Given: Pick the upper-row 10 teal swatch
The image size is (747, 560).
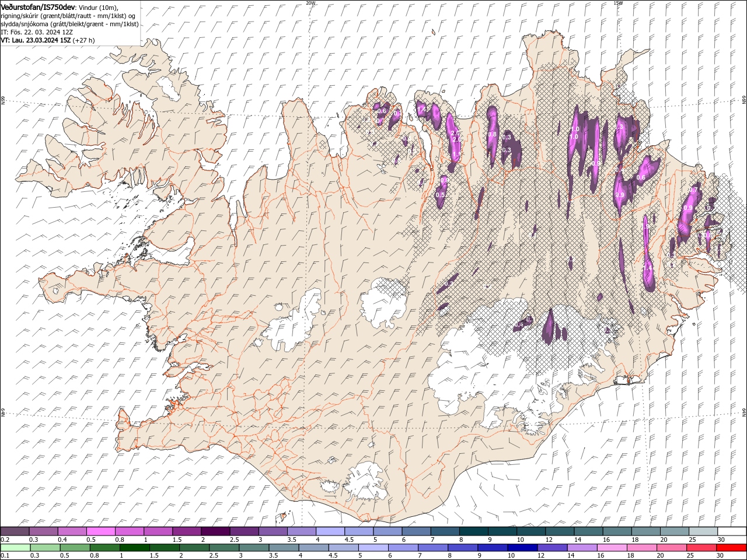Looking at the screenshot, I should [530, 531].
